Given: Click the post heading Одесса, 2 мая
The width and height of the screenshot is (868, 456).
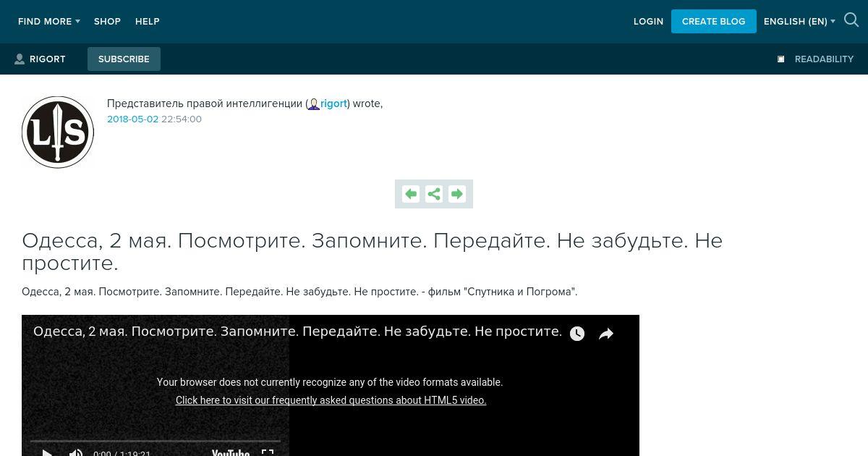Looking at the screenshot, I should pyautogui.click(x=373, y=251).
